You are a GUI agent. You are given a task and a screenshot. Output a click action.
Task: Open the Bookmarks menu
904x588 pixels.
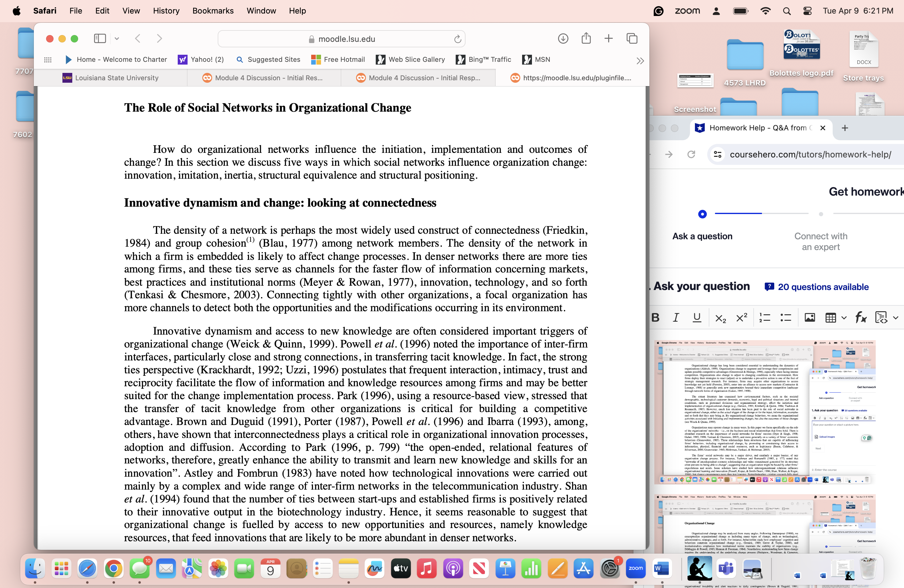click(x=213, y=11)
